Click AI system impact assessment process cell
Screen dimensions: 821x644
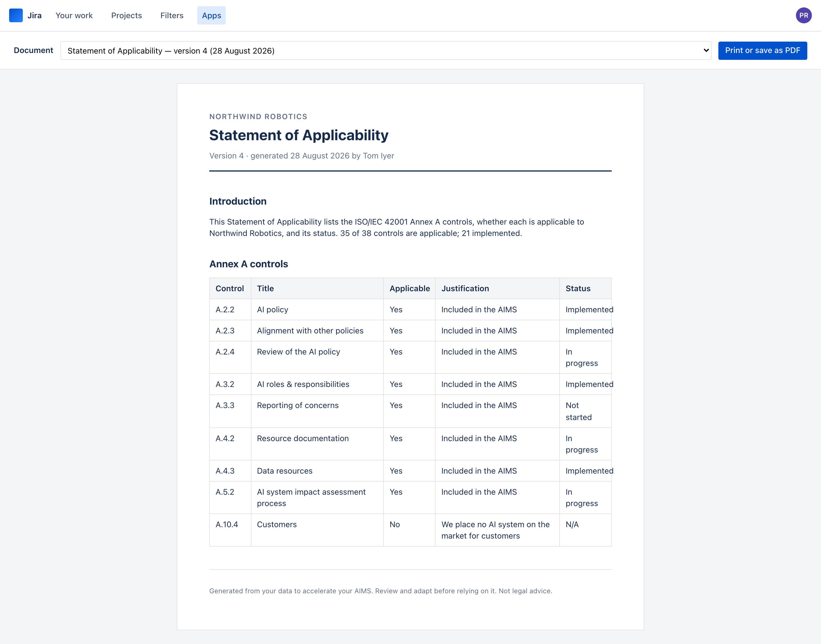317,498
